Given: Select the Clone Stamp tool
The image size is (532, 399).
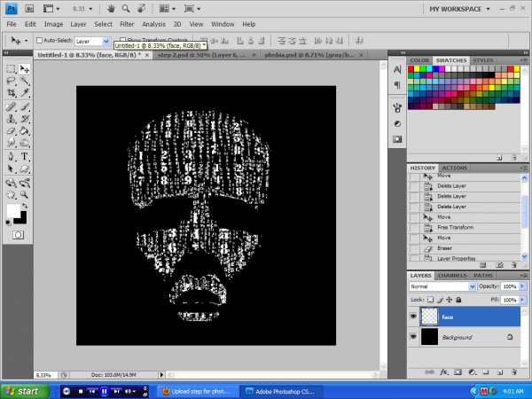Looking at the screenshot, I should (x=11, y=119).
